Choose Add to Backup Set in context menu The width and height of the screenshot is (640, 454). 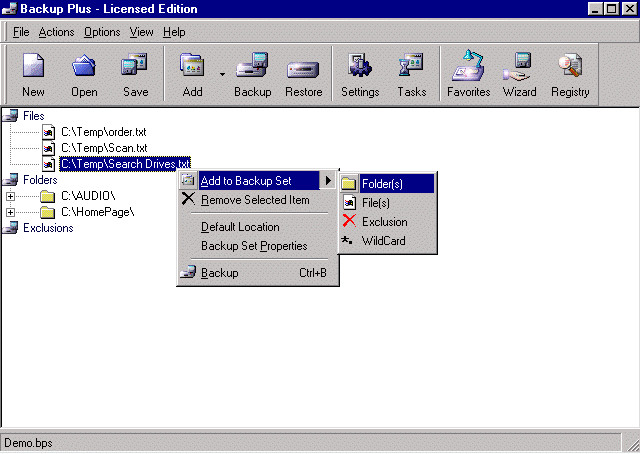[258, 180]
